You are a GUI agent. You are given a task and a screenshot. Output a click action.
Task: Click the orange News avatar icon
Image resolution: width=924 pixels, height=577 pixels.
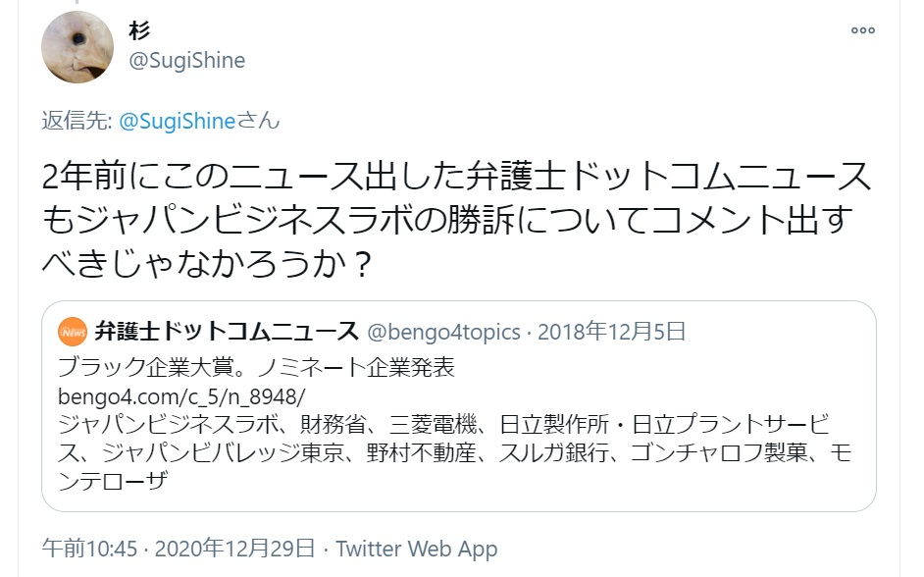click(73, 332)
